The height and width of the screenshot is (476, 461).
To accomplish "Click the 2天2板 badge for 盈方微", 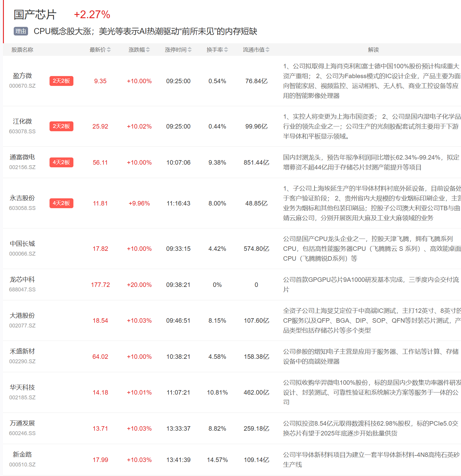I will click(x=61, y=81).
